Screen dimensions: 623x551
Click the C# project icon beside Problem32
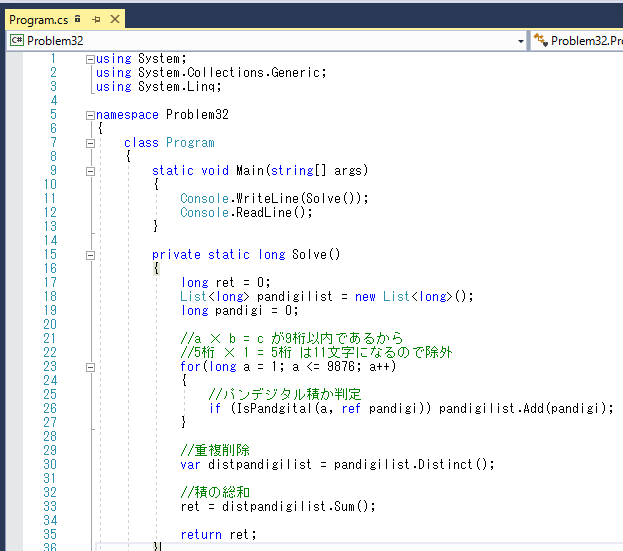[17, 40]
